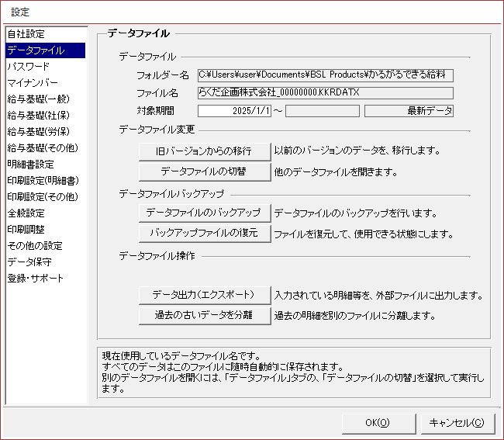Open 全般設定 in the list

click(x=26, y=213)
